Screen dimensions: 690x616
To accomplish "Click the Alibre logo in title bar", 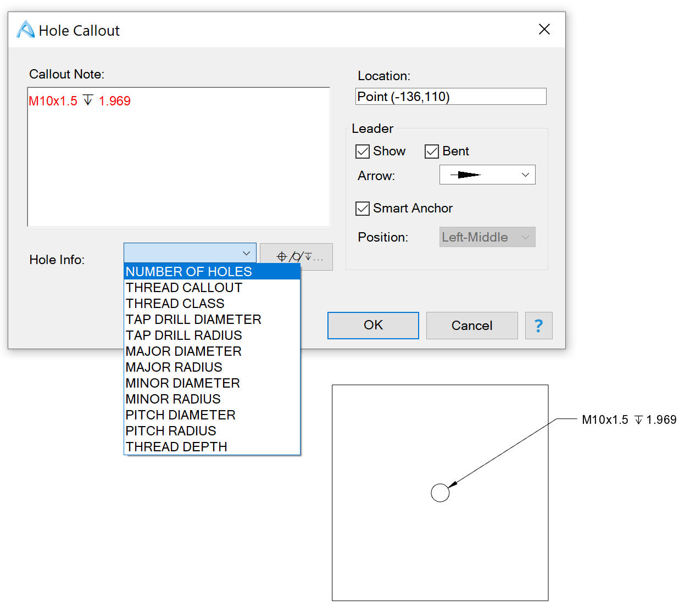I will pos(25,30).
